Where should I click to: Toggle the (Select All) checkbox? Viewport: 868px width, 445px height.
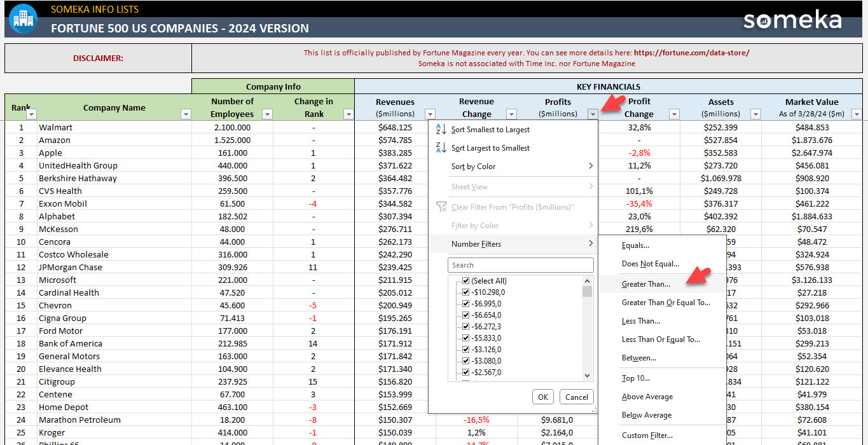click(466, 281)
